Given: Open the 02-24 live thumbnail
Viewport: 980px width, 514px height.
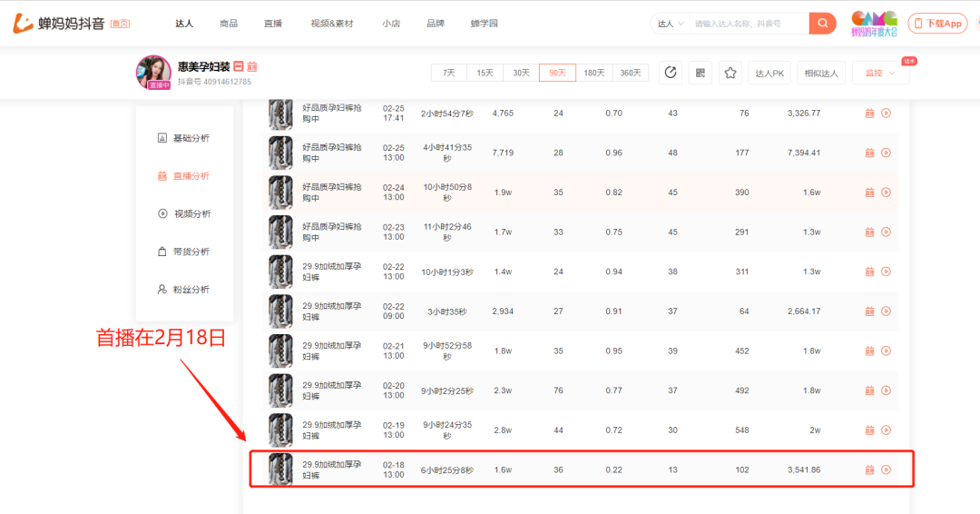Looking at the screenshot, I should tap(280, 192).
